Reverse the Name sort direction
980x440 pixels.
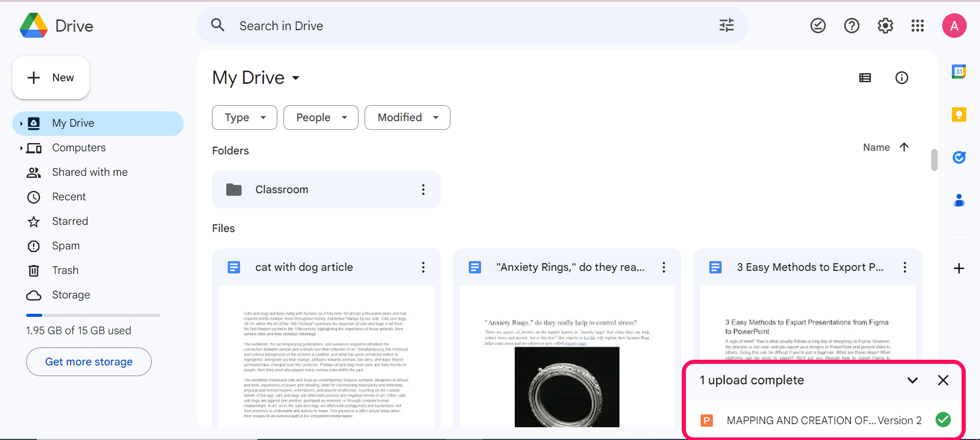point(904,147)
